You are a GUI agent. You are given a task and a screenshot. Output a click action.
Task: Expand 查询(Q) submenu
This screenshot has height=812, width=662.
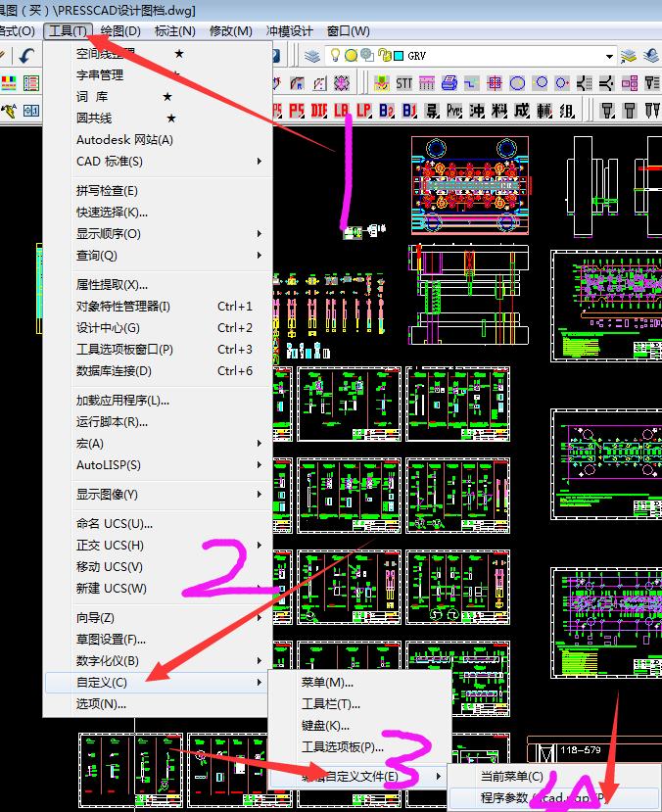[159, 256]
